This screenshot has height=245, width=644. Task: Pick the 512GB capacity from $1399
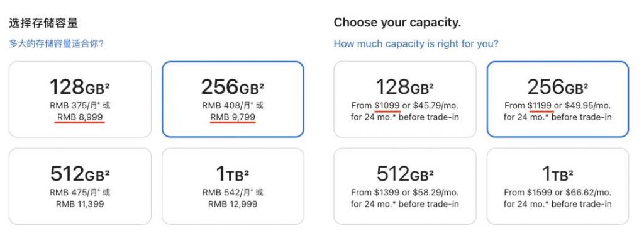(x=405, y=186)
